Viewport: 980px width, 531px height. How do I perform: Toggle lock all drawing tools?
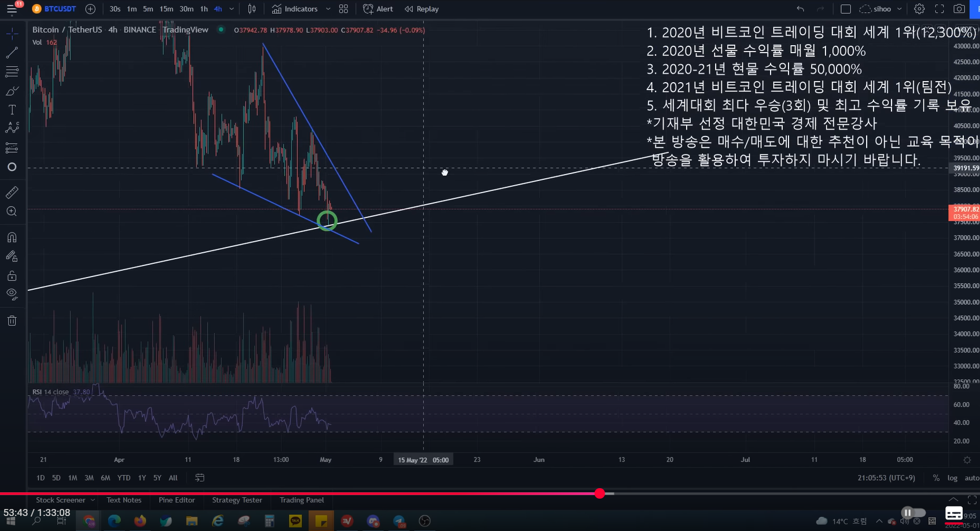pyautogui.click(x=12, y=275)
